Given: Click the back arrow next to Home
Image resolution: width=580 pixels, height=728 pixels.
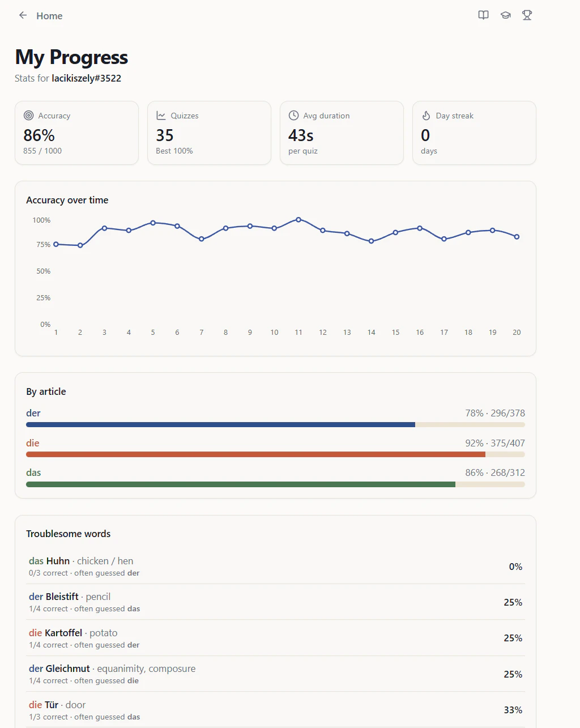Looking at the screenshot, I should pyautogui.click(x=23, y=15).
